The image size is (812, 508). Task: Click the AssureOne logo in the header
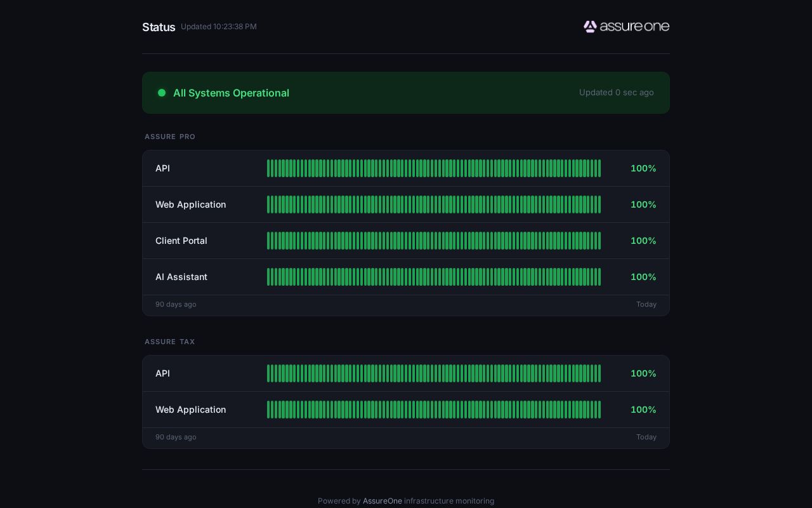[626, 27]
